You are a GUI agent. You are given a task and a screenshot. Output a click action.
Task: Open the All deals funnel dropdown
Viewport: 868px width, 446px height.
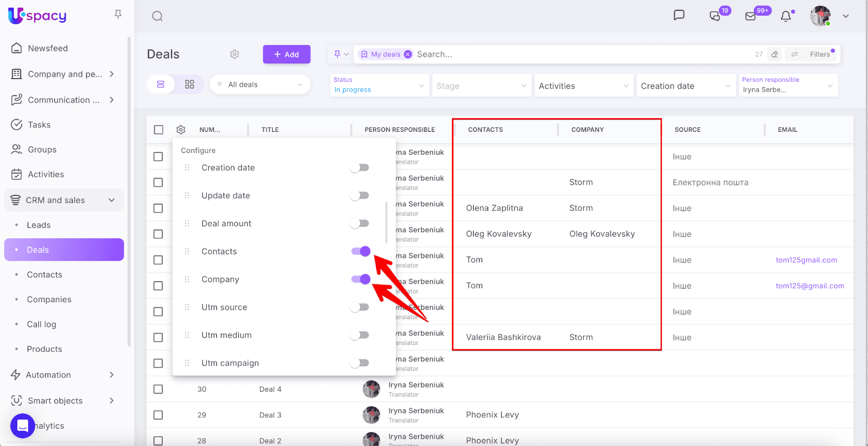tap(260, 85)
